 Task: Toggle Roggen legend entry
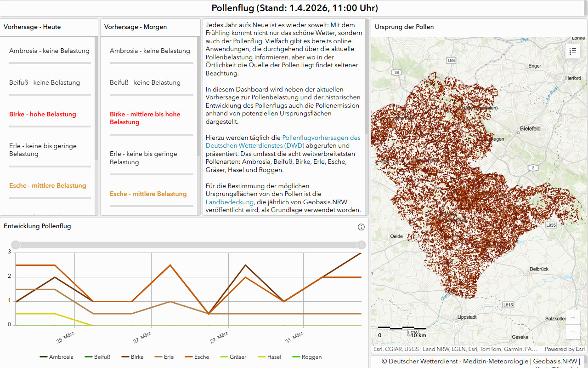pyautogui.click(x=307, y=357)
